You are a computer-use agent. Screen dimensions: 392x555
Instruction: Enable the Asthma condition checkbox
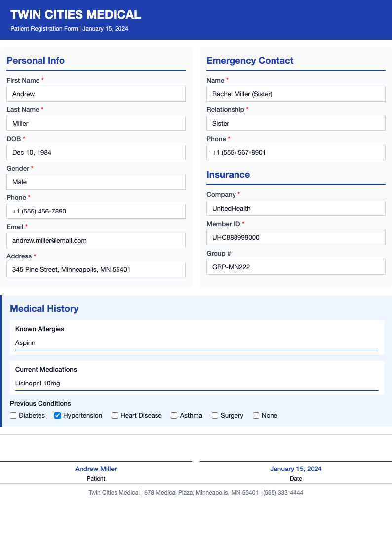tap(174, 415)
